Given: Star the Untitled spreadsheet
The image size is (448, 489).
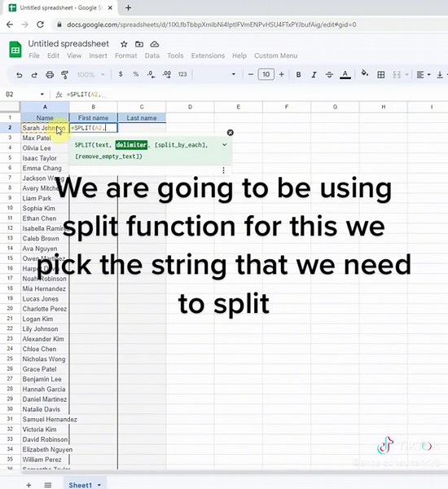Looking at the screenshot, I should coord(124,44).
